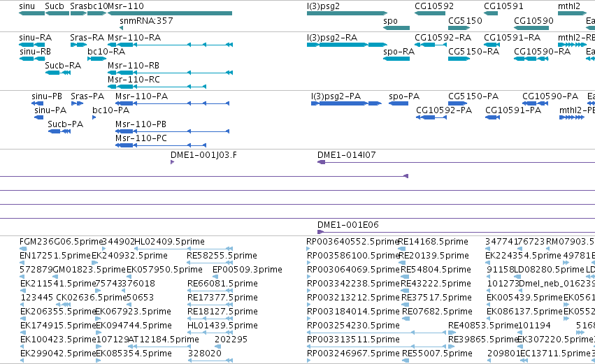The image size is (595, 364).
Task: Click the DME1-001J03.F clone label
Action: pyautogui.click(x=203, y=155)
